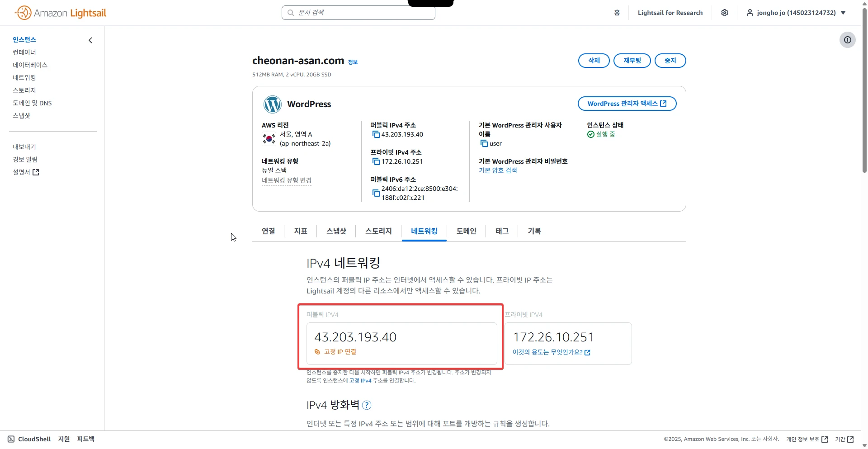Image resolution: width=868 pixels, height=449 pixels.
Task: Click 고정 IPv4 link in note
Action: click(360, 381)
